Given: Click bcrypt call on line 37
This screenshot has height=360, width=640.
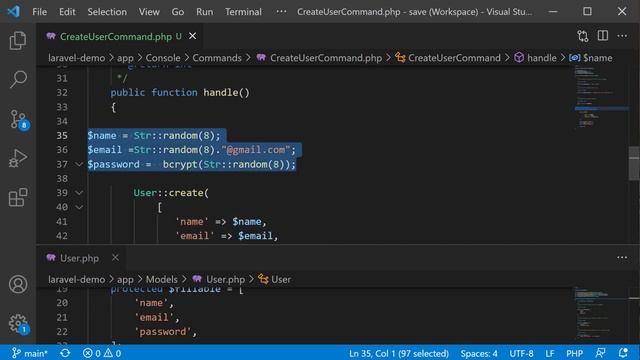Looking at the screenshot, I should (180, 164).
